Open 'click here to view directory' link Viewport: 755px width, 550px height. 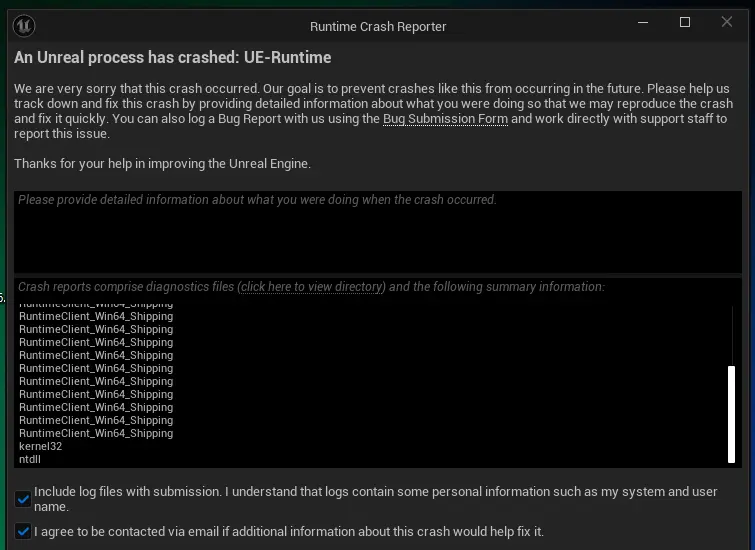pyautogui.click(x=312, y=287)
